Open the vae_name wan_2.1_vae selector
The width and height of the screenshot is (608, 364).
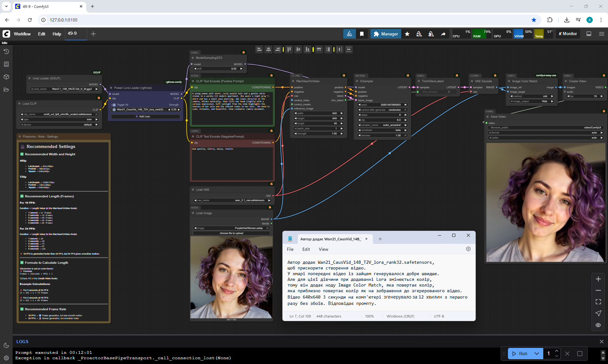point(232,200)
